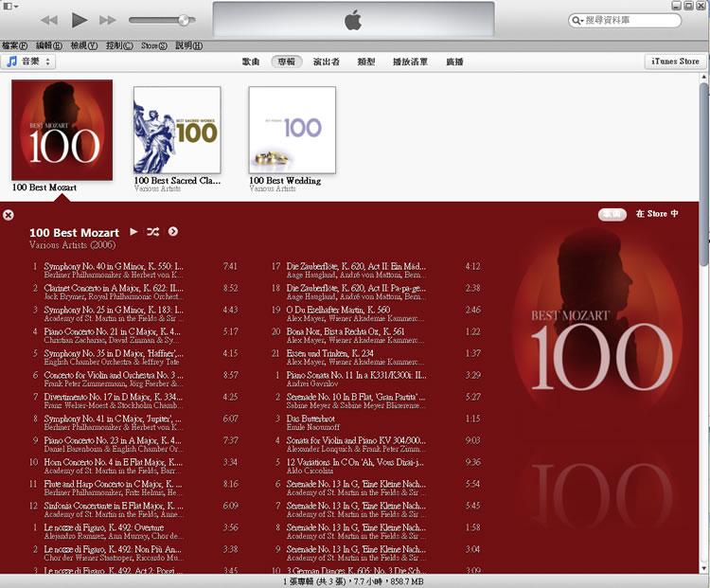Select track Die Zauberflöte Act II: Ein Mädchen
Screen dimensions: 710x588
point(376,270)
